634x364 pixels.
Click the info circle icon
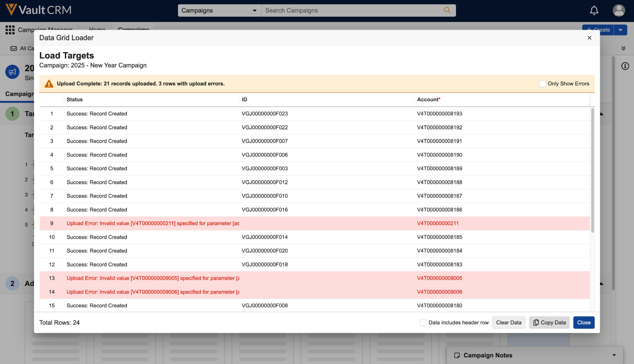[625, 66]
